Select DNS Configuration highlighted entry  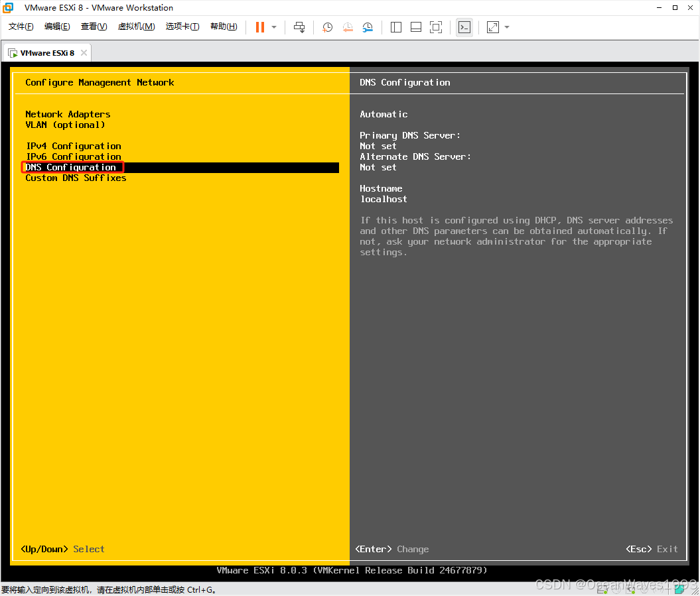coord(180,167)
